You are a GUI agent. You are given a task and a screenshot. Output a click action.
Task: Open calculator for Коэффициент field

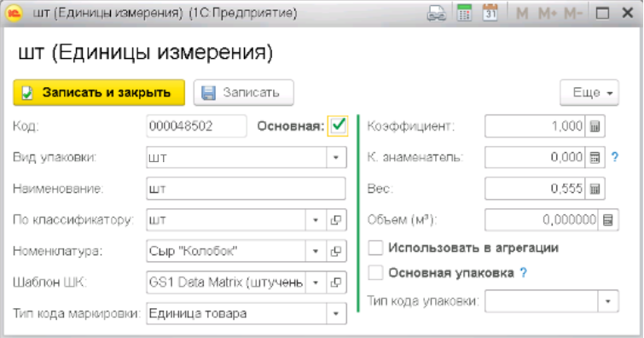[x=595, y=126]
